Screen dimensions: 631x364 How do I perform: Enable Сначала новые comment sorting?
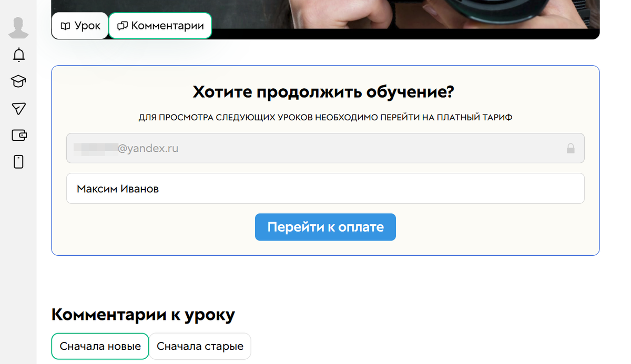99,346
